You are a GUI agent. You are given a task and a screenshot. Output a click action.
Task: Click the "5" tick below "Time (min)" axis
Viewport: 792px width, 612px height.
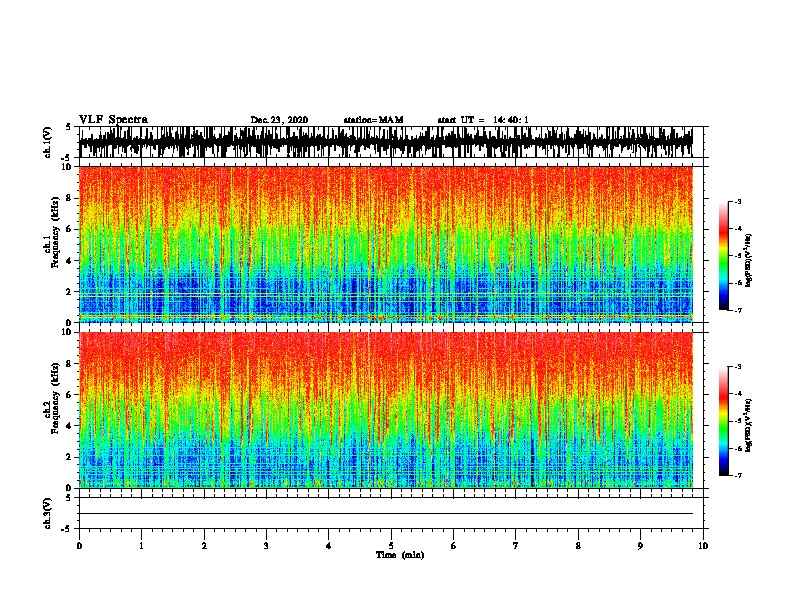[x=391, y=546]
